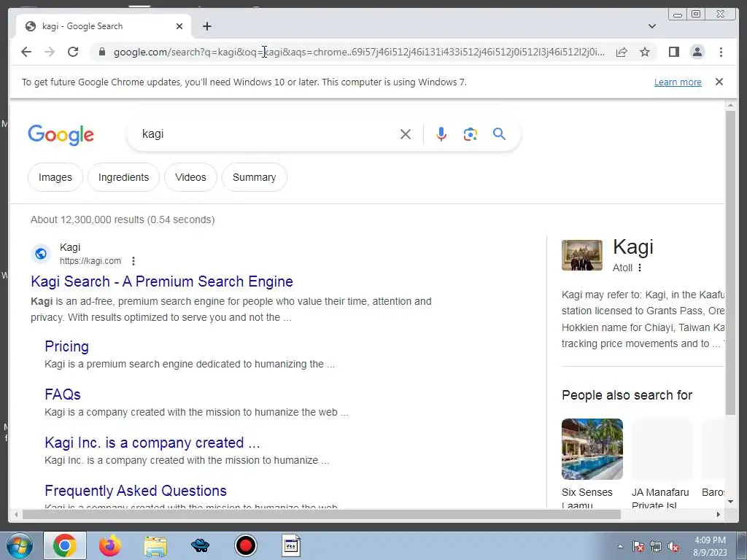Click the red record button taskbar icon
The height and width of the screenshot is (560, 747).
(246, 545)
